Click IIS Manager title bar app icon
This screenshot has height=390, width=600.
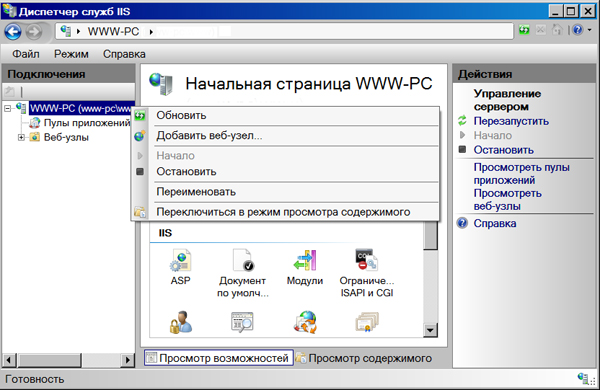10,11
